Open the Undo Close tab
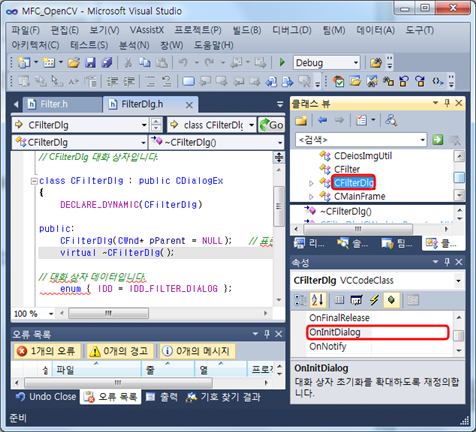 pyautogui.click(x=46, y=397)
